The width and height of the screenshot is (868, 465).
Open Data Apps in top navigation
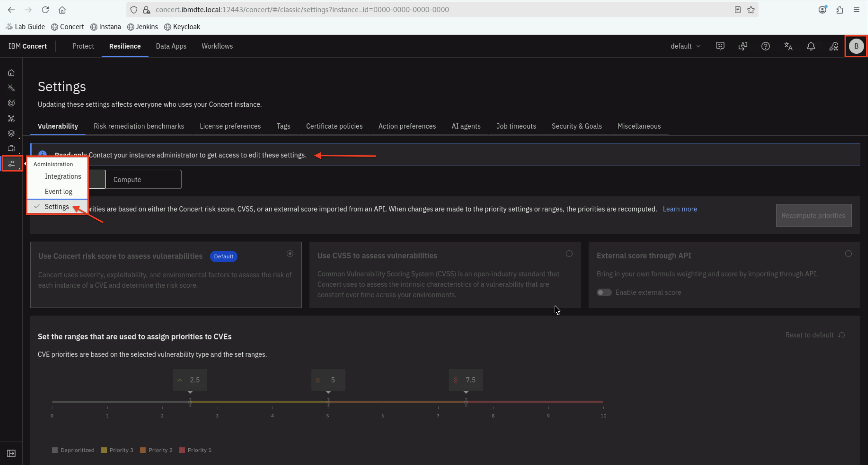[x=171, y=46]
